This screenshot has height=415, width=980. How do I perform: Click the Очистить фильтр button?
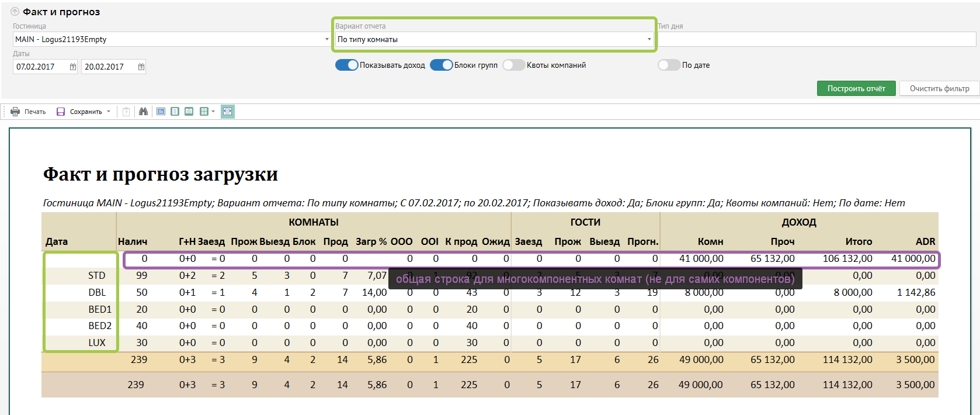pos(939,88)
